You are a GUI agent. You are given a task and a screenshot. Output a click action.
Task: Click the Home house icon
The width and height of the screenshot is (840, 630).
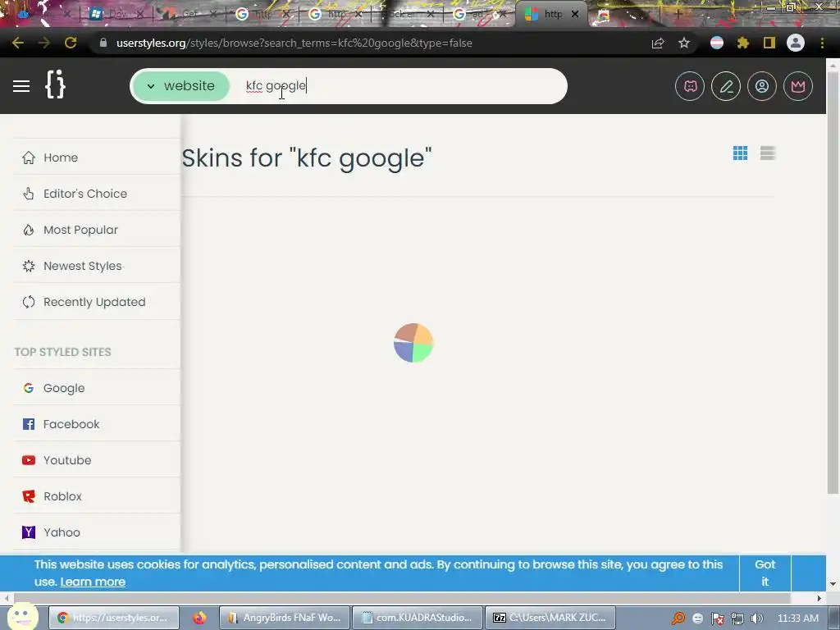point(29,157)
